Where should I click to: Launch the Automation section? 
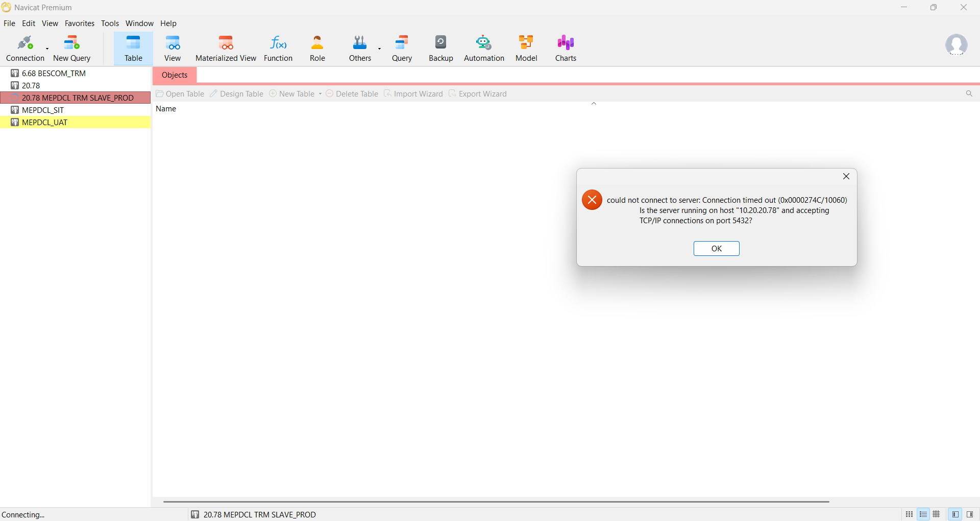coord(484,49)
